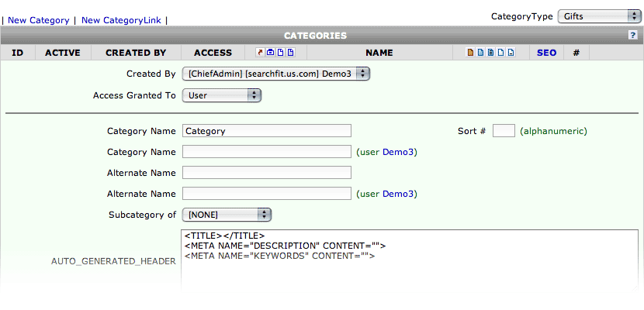Open the New CategoryLink link
The width and height of the screenshot is (644, 310).
121,20
